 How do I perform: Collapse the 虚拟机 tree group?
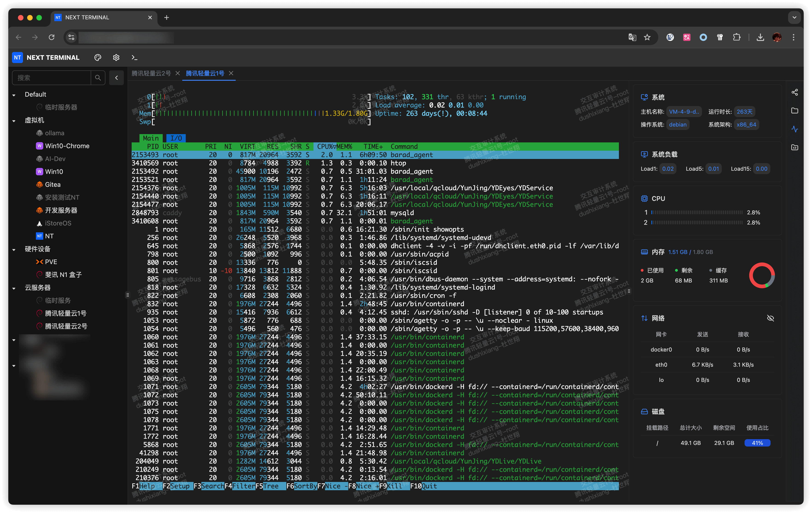[14, 121]
